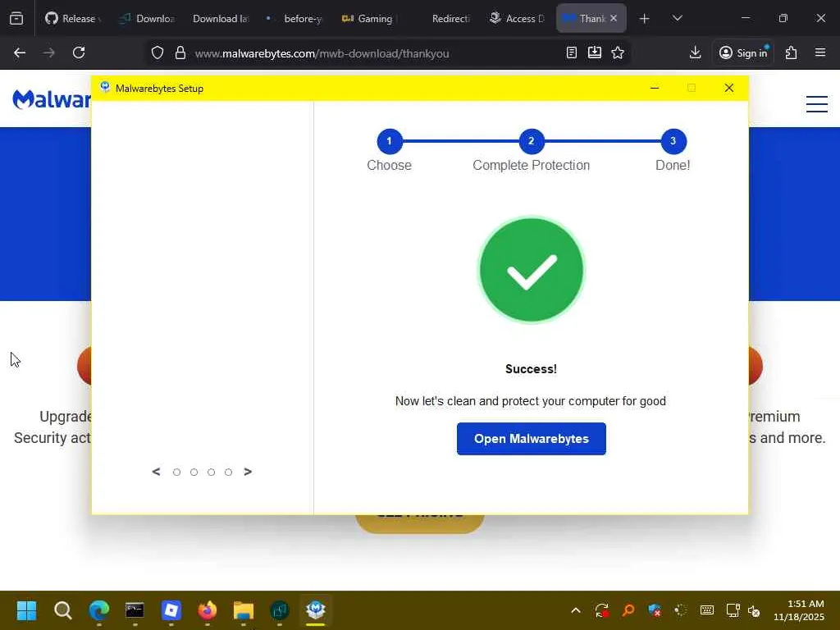Minimize the Malwarebytes Setup window

(654, 88)
